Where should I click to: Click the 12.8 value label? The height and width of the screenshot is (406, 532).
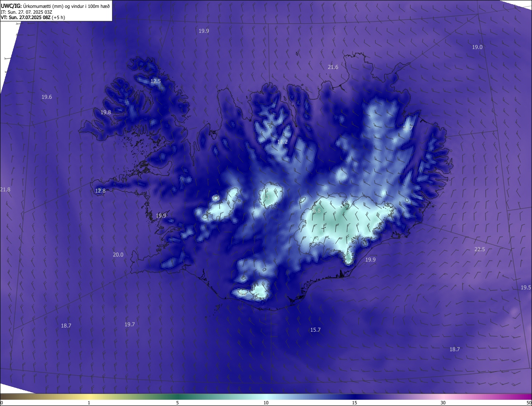click(100, 191)
